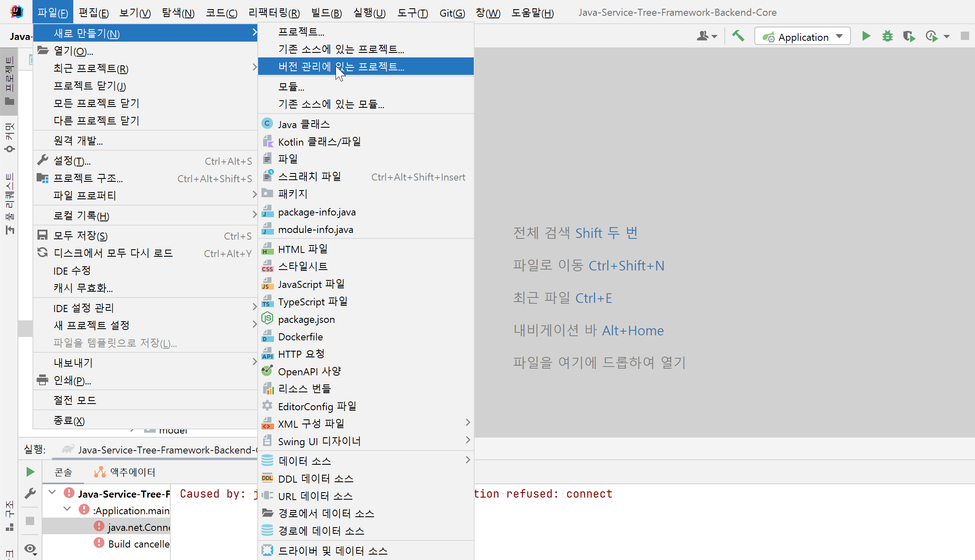Click the stop square in the top toolbar
This screenshot has width=975, height=560.
pos(965,36)
